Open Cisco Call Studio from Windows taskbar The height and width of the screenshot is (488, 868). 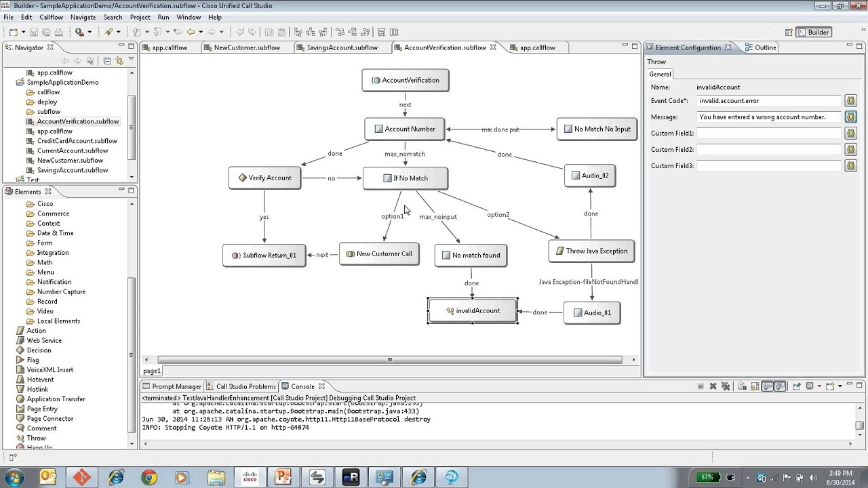tap(250, 477)
